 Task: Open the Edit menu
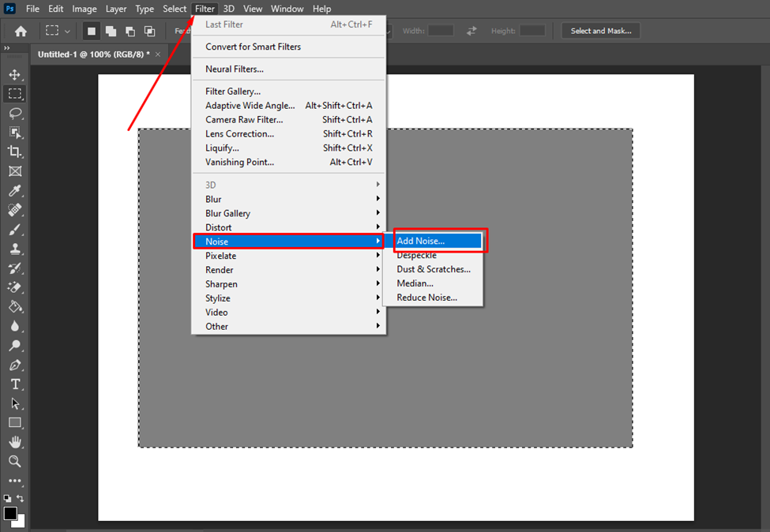55,9
